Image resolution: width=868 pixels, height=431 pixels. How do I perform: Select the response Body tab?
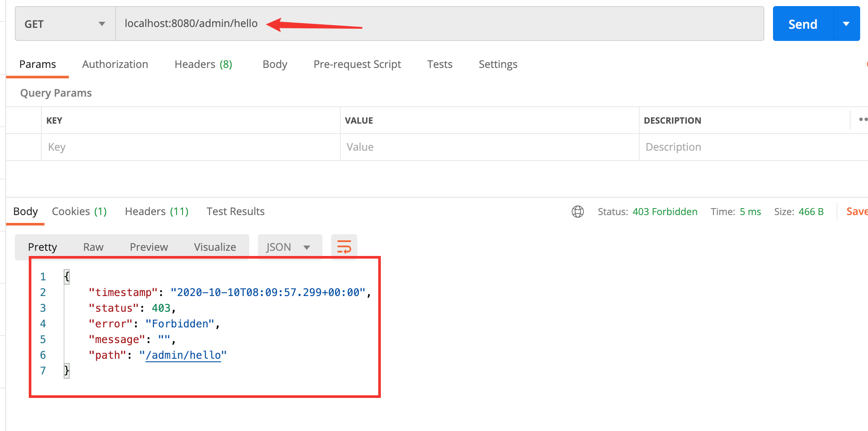pos(25,212)
